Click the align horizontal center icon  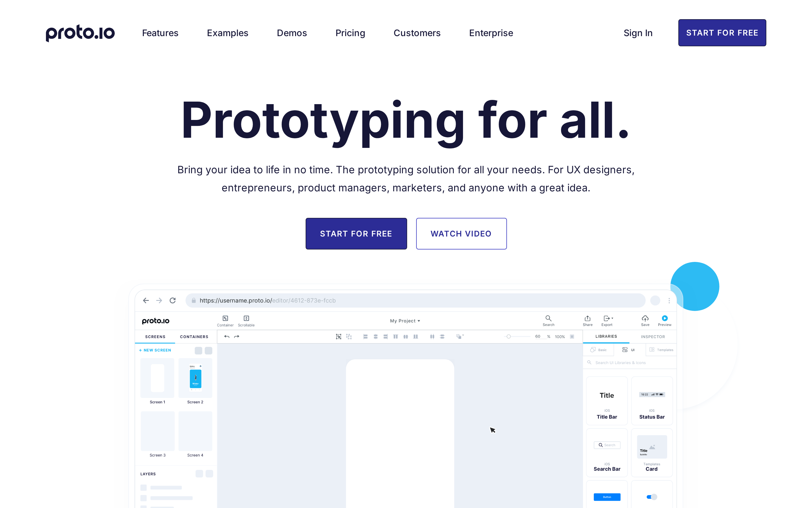pyautogui.click(x=376, y=336)
